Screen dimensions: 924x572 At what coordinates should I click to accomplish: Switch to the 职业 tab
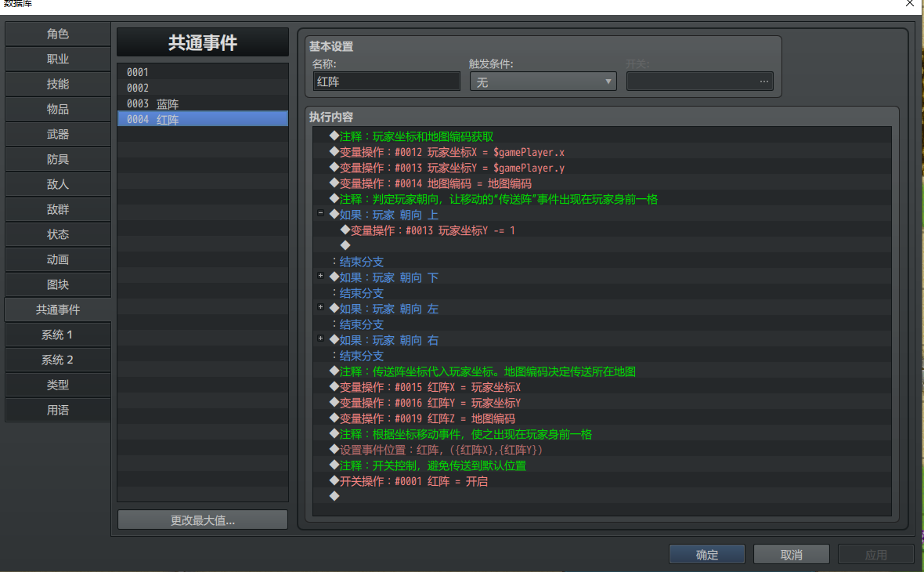pyautogui.click(x=58, y=59)
